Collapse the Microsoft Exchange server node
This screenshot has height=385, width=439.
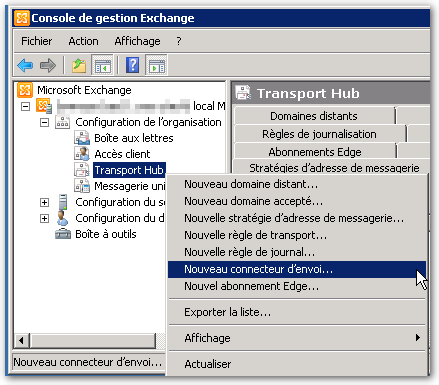point(25,106)
